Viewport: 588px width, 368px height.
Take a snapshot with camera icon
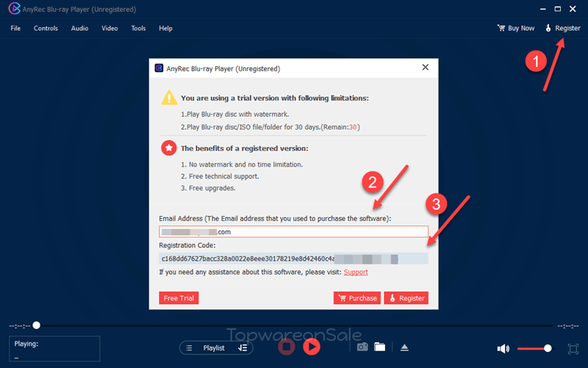pos(362,347)
